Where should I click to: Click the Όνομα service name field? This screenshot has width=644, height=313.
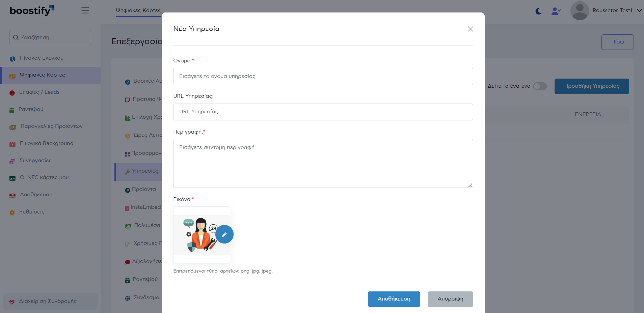point(323,77)
